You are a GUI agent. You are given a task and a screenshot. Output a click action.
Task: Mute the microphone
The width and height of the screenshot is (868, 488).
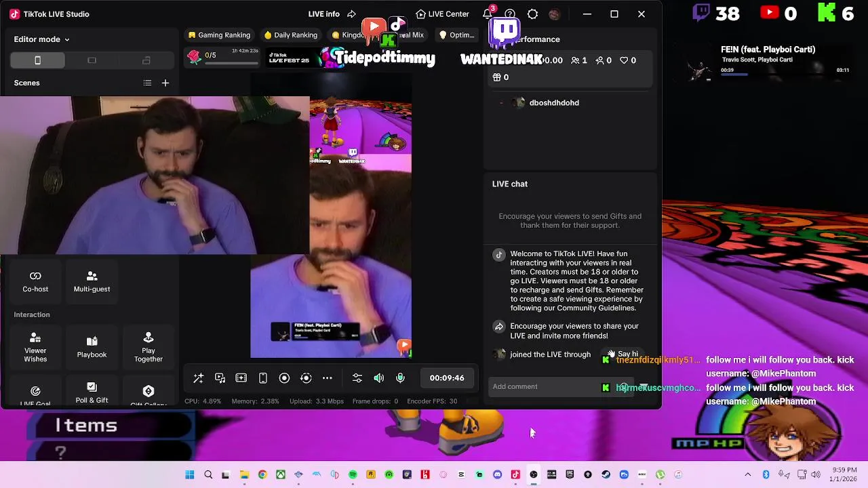pos(400,378)
